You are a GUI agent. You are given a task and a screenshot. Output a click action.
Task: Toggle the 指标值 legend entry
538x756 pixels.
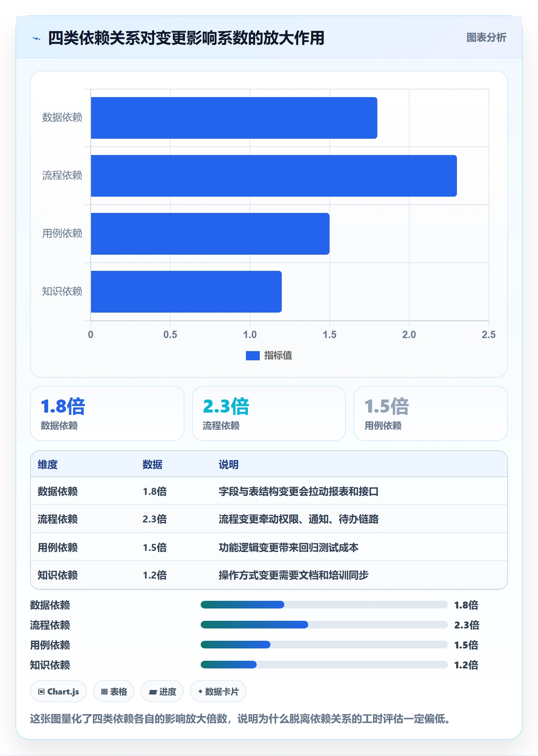[x=269, y=356]
